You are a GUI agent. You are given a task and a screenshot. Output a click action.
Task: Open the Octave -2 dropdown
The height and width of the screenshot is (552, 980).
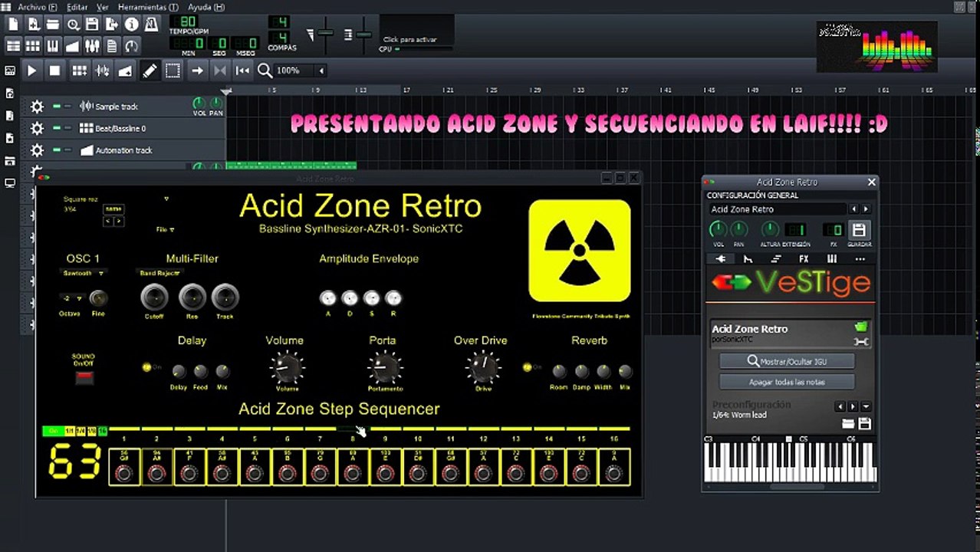[71, 297]
